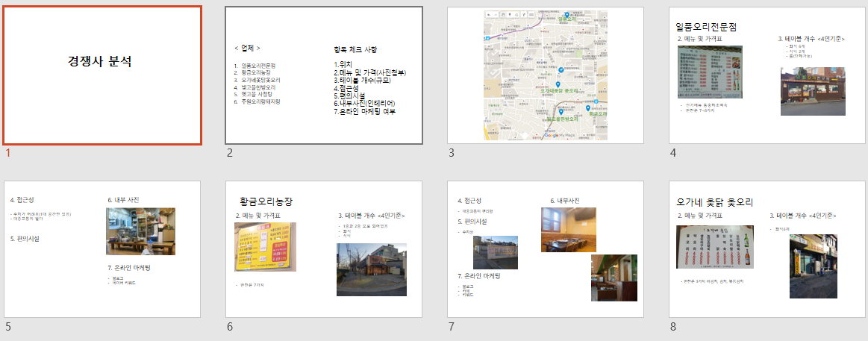Pick the '오가네 옻닭 옻오리' slide thumbnail
Viewport: 868px width, 341px height.
coord(766,249)
